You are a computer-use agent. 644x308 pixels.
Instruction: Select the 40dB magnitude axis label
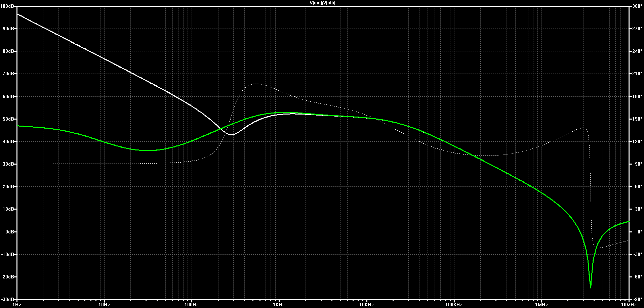(x=8, y=141)
